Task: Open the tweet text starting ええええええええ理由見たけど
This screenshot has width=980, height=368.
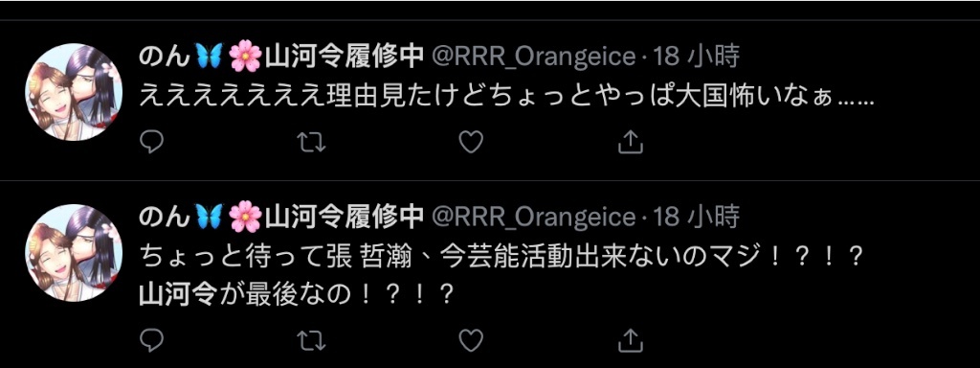Action: [505, 97]
